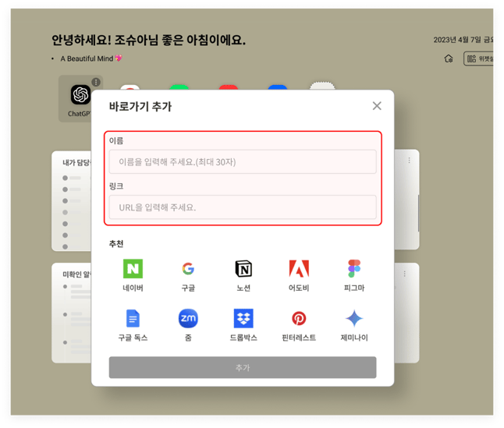The width and height of the screenshot is (504, 428).
Task: Select the Pinterest (핀터레스트) shortcut icon
Action: [299, 318]
